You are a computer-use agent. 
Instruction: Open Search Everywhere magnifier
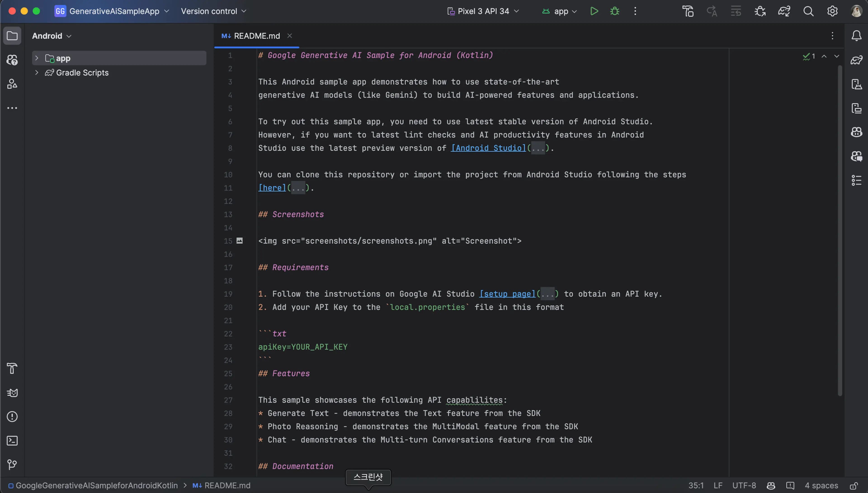tap(808, 11)
